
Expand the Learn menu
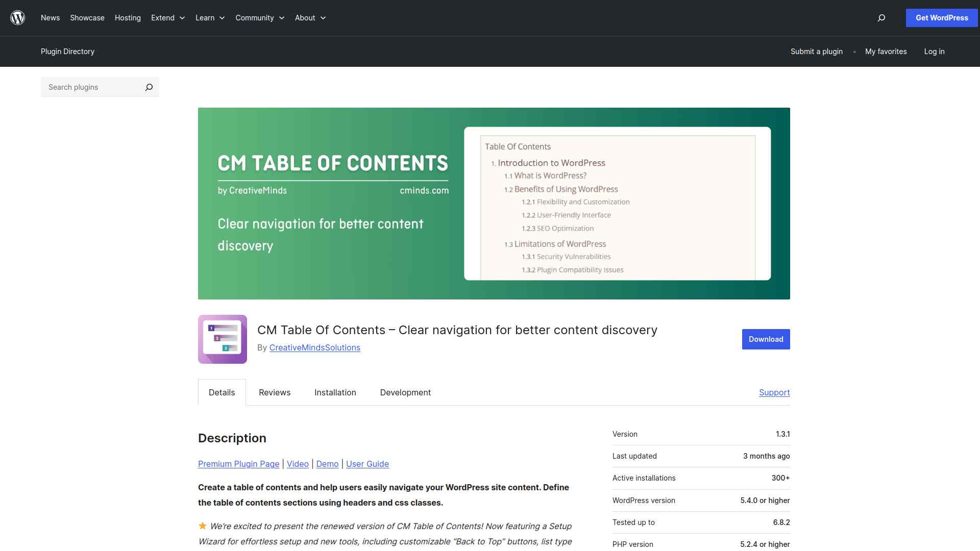210,18
